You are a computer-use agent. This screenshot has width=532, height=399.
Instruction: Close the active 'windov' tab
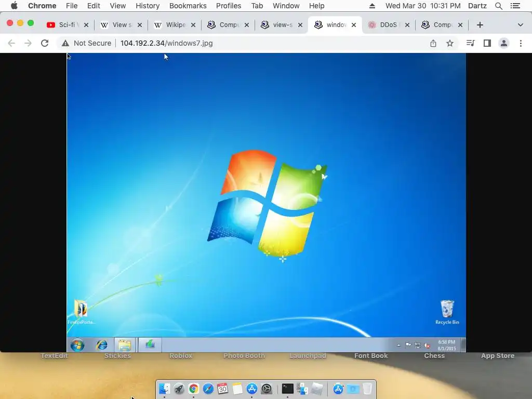[353, 25]
